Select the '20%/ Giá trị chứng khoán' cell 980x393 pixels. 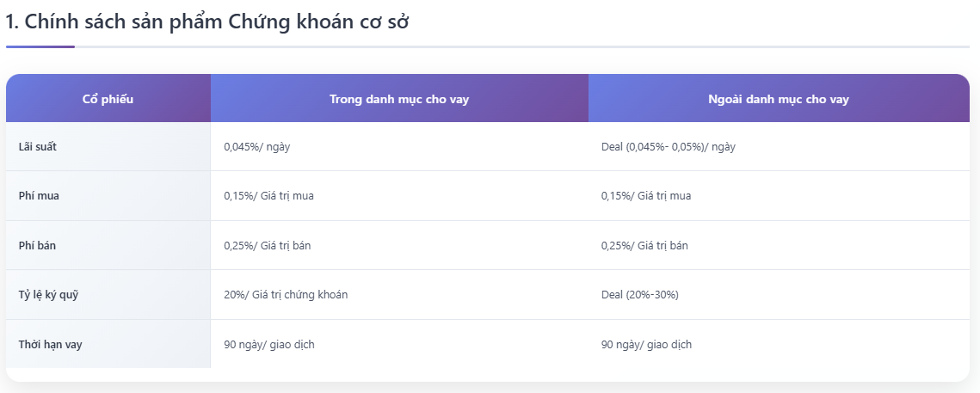[x=286, y=295]
